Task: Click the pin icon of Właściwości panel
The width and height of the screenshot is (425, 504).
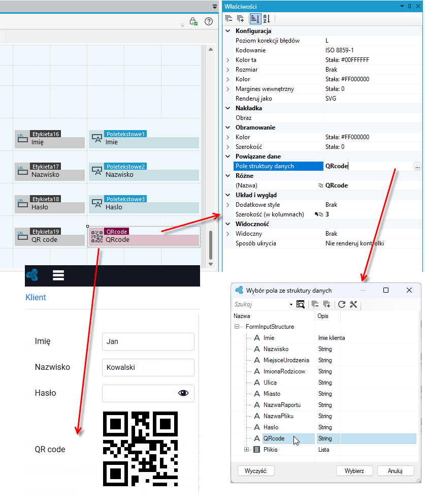Action: 409,6
